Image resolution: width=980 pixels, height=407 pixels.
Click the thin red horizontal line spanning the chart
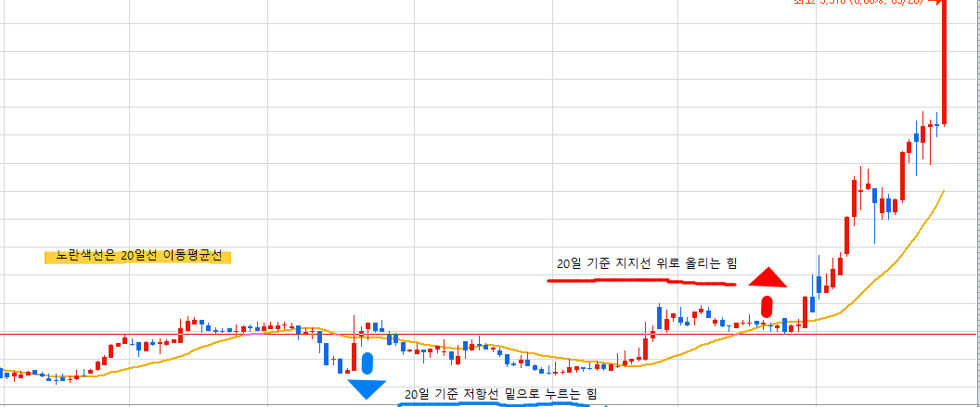[x=487, y=334]
